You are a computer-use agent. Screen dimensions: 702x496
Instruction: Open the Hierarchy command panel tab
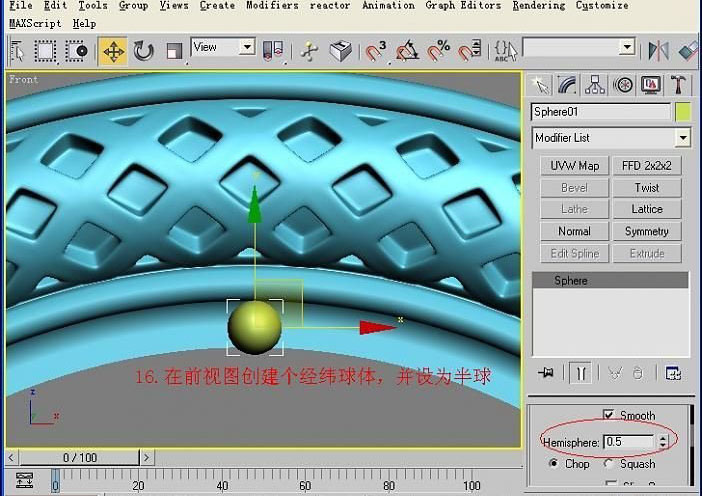point(595,85)
